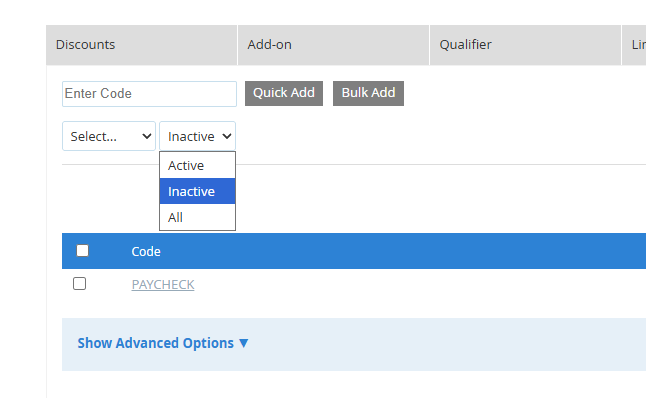The width and height of the screenshot is (646, 398).
Task: Open the Select... dropdown
Action: (109, 136)
